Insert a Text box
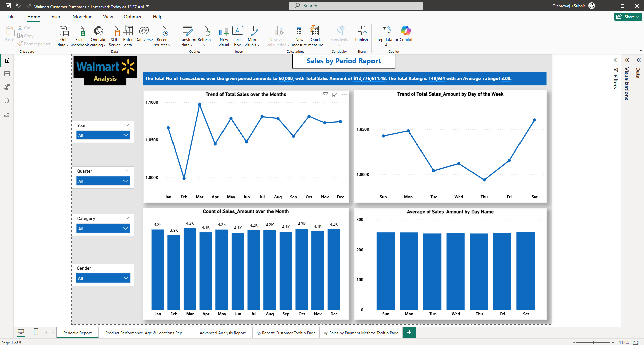 237,36
